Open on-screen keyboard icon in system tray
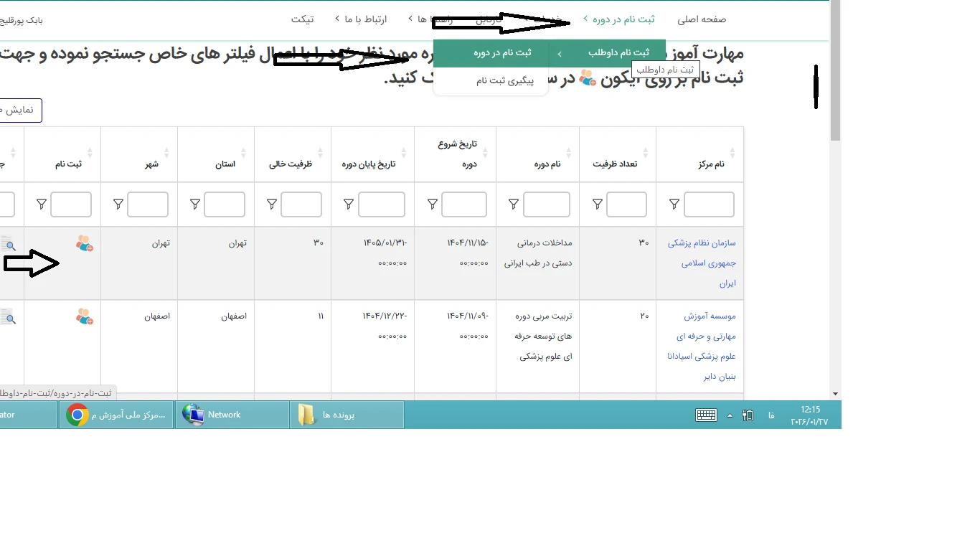Image resolution: width=980 pixels, height=551 pixels. tap(706, 415)
